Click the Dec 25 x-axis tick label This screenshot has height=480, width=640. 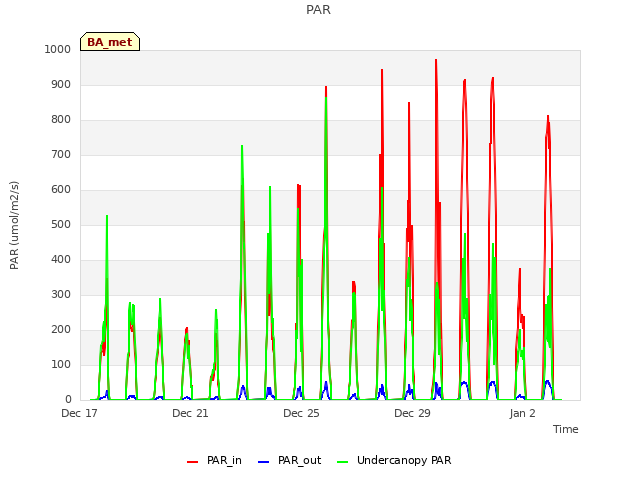pyautogui.click(x=301, y=413)
